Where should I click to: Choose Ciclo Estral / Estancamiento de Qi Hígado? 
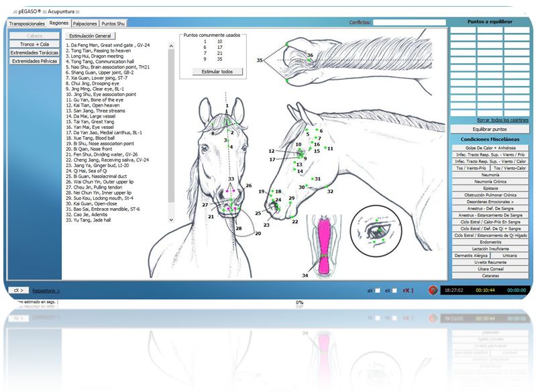click(490, 236)
